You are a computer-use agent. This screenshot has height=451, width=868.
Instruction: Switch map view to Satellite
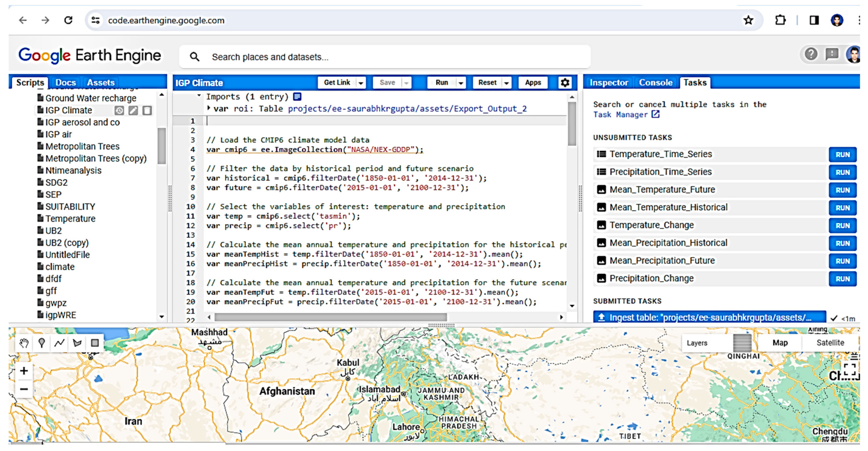click(x=830, y=343)
